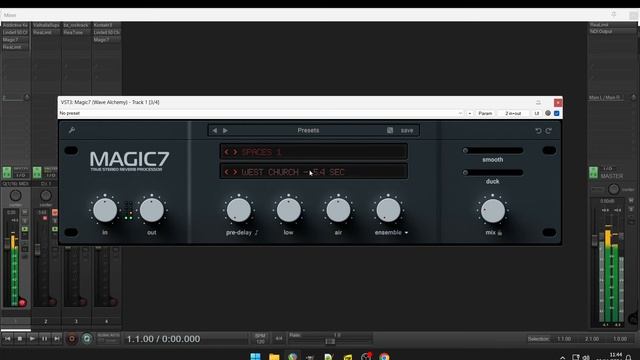Toggle the FX bypass checkbox
640x360 pixels.
[557, 113]
